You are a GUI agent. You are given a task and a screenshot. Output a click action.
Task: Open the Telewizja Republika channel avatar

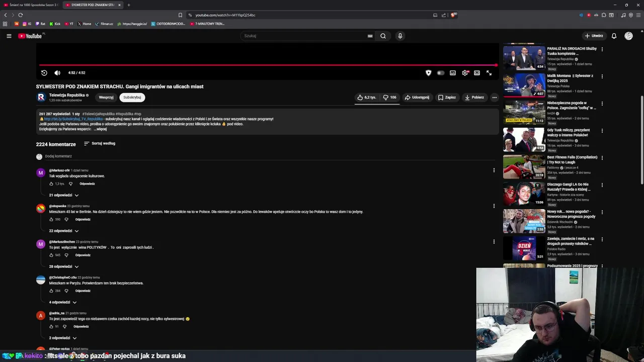point(41,97)
